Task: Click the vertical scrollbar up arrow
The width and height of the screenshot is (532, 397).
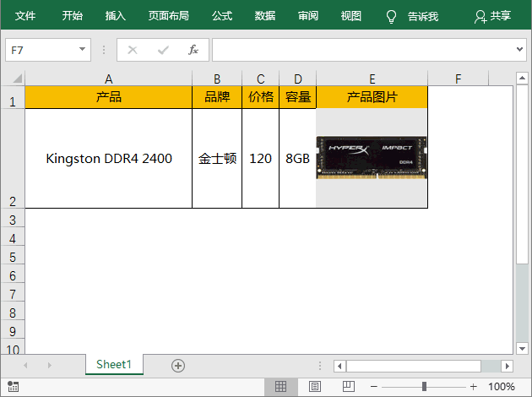Action: 522,79
